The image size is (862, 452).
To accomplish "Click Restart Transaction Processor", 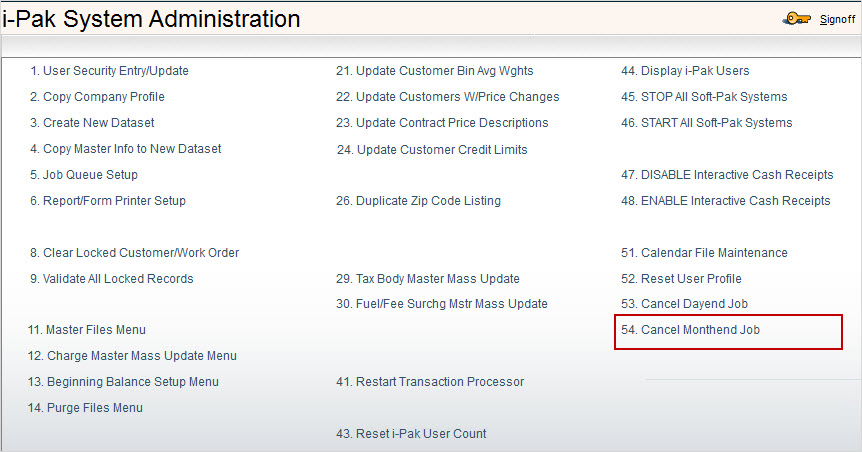I will point(430,382).
